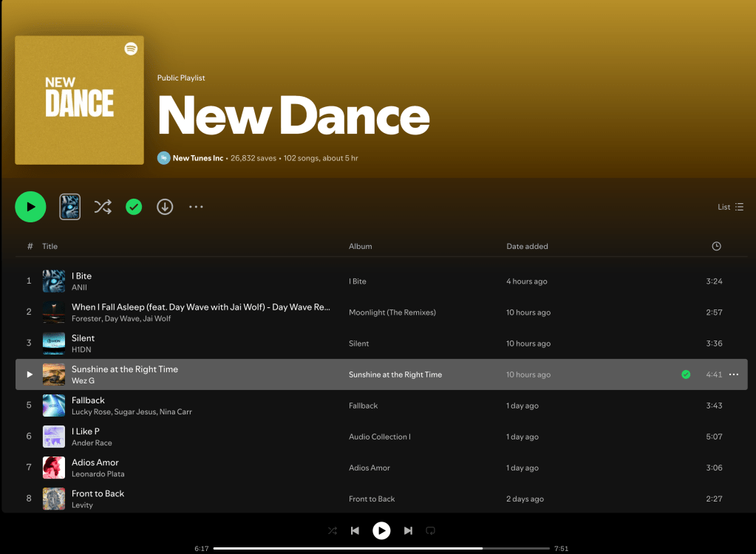
Task: Sort tracks by Title column
Action: tap(50, 246)
